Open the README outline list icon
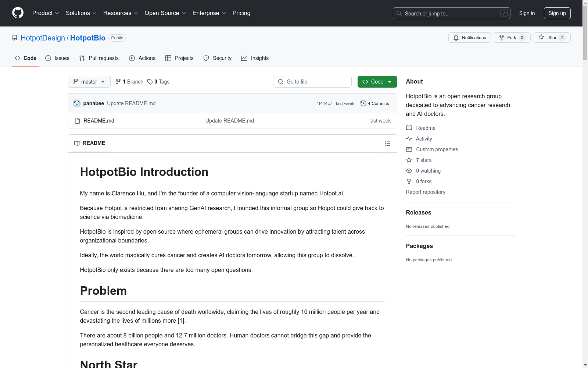This screenshot has width=588, height=368. 388,144
